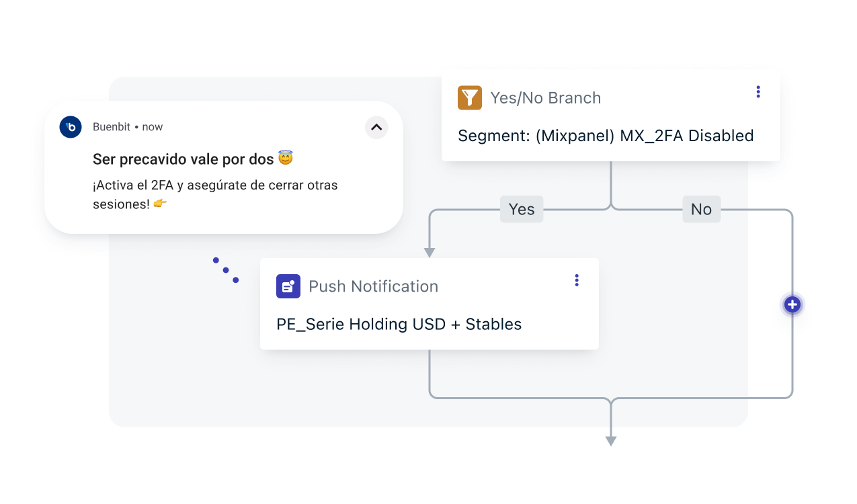Screen dimensions: 857x504
Task: Collapse the notification with the up chevron
Action: (x=376, y=127)
